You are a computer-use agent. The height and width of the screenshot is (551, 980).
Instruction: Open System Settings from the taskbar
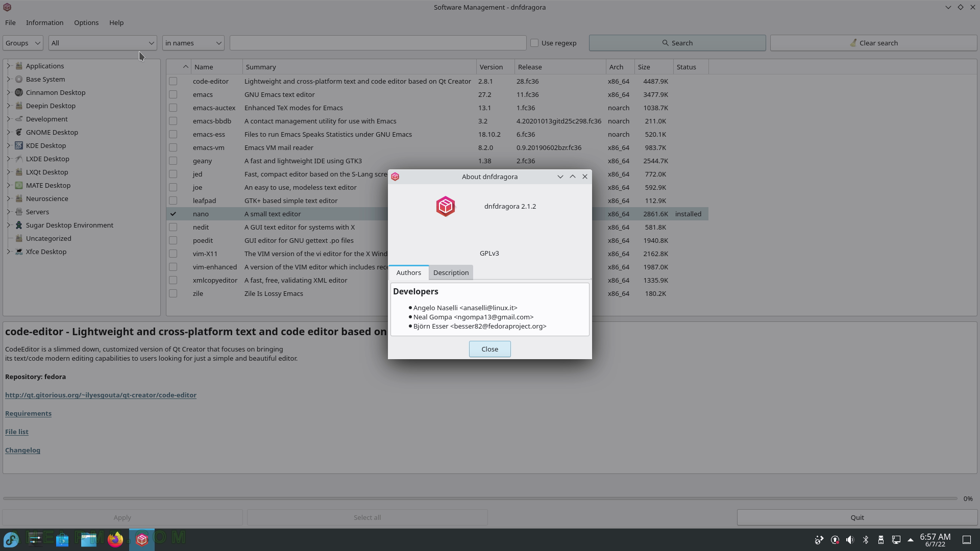[x=36, y=539]
